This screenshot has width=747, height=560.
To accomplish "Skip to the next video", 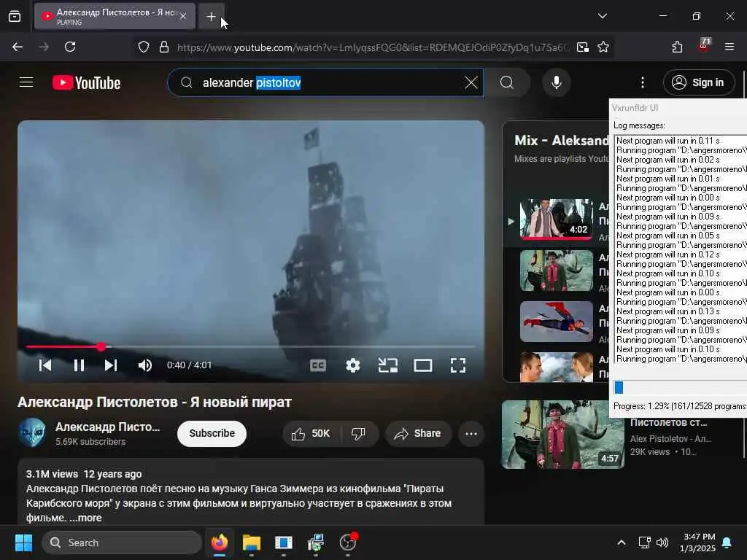I will 111,366.
